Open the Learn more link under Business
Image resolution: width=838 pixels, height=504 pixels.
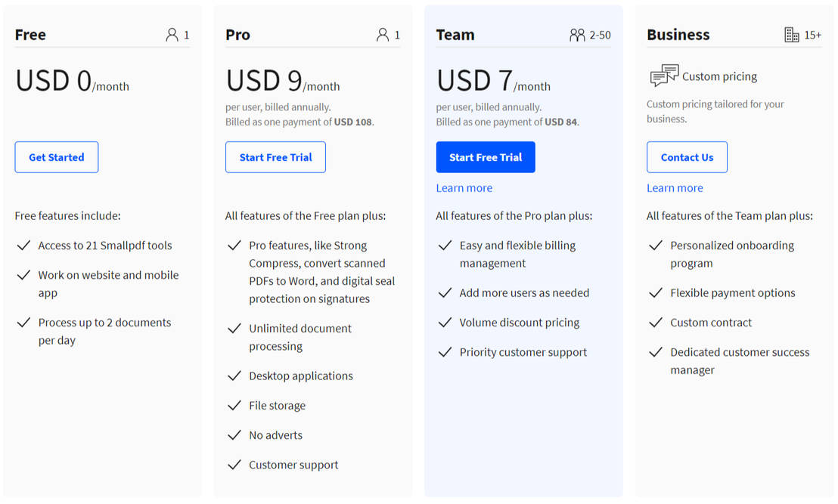(x=674, y=187)
